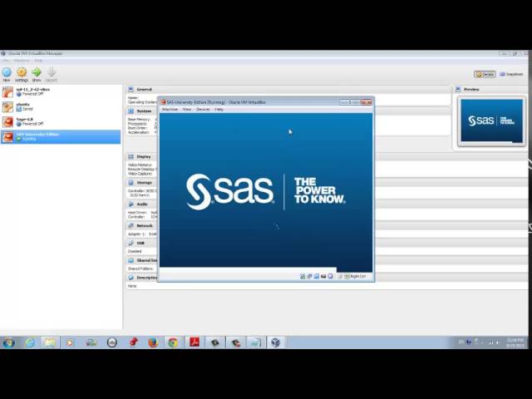Switch to the Snapshots view button
This screenshot has height=399, width=532.
(x=511, y=74)
